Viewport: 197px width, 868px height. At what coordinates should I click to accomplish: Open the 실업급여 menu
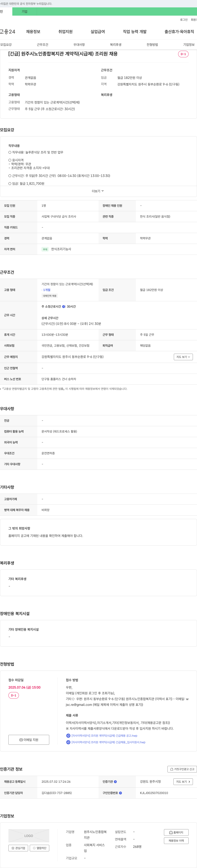(x=98, y=32)
